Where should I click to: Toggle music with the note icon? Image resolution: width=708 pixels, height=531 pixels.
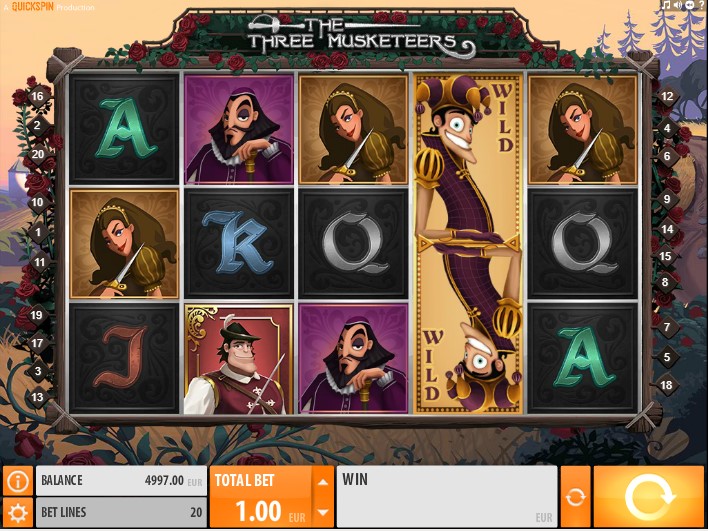click(666, 5)
